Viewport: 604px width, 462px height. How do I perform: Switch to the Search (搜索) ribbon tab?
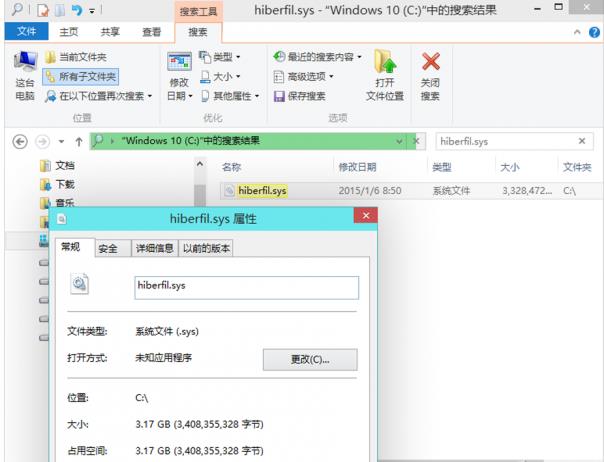click(x=198, y=32)
